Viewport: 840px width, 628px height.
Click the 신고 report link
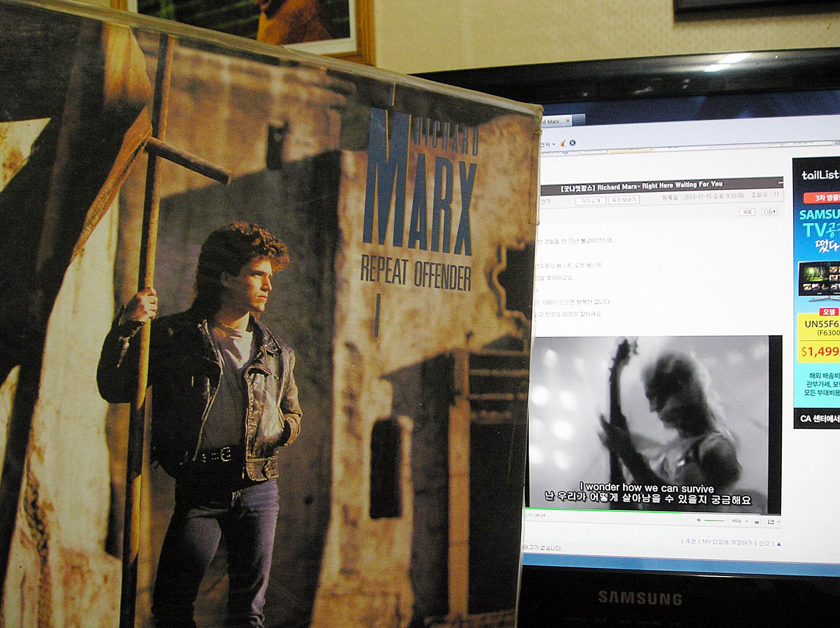764,543
